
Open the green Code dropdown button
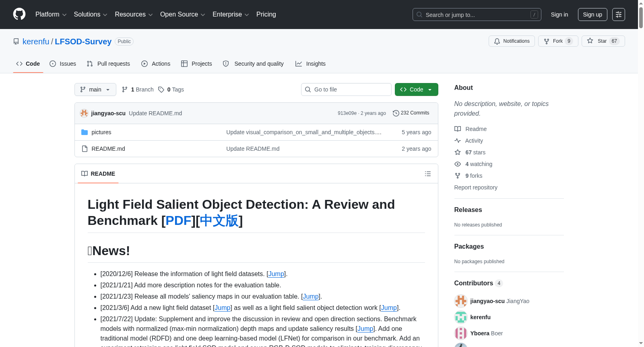coord(417,89)
